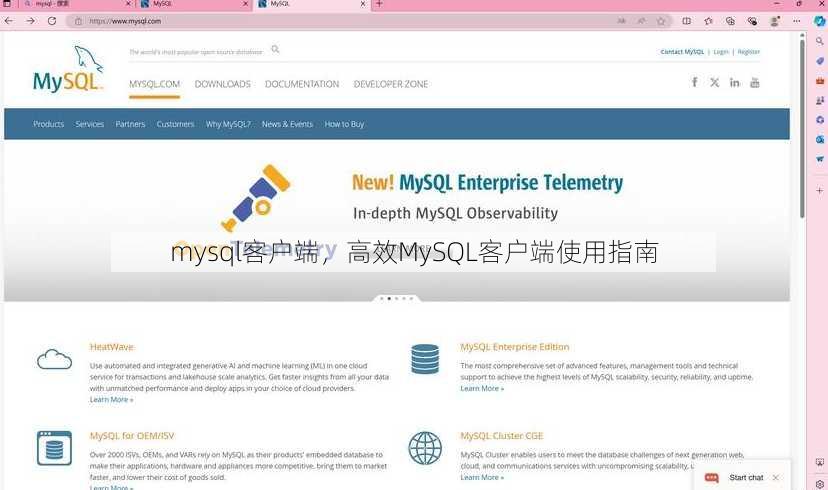Open the DOWNLOADS section
Image resolution: width=828 pixels, height=490 pixels.
(222, 84)
